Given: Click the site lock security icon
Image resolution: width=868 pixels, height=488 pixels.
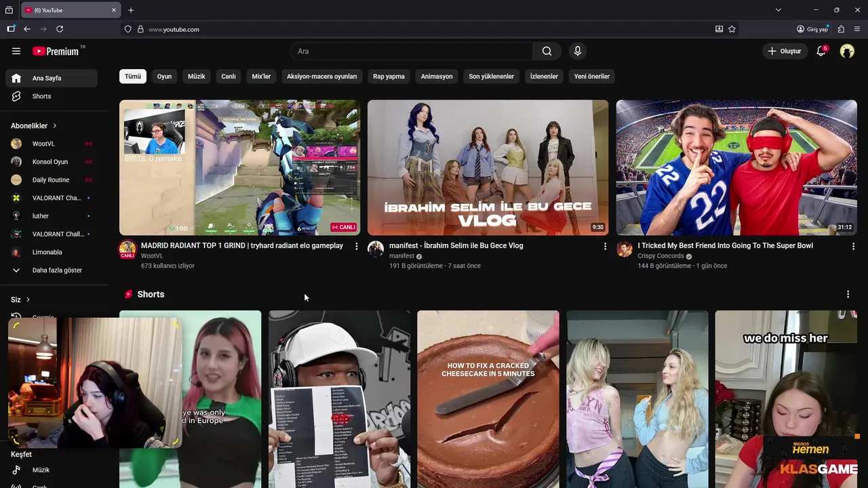Looking at the screenshot, I should [x=140, y=29].
